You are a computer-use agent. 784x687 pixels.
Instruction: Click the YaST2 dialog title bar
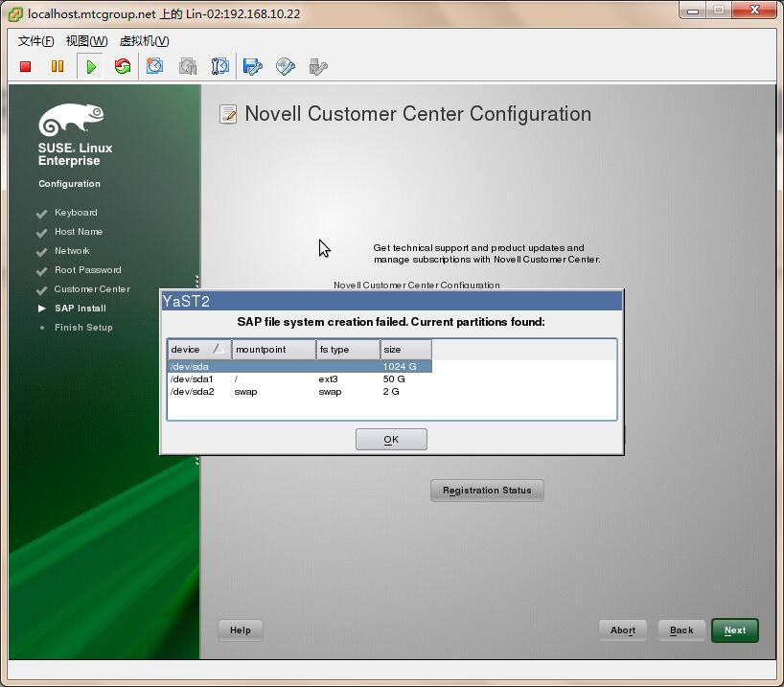[x=391, y=301]
